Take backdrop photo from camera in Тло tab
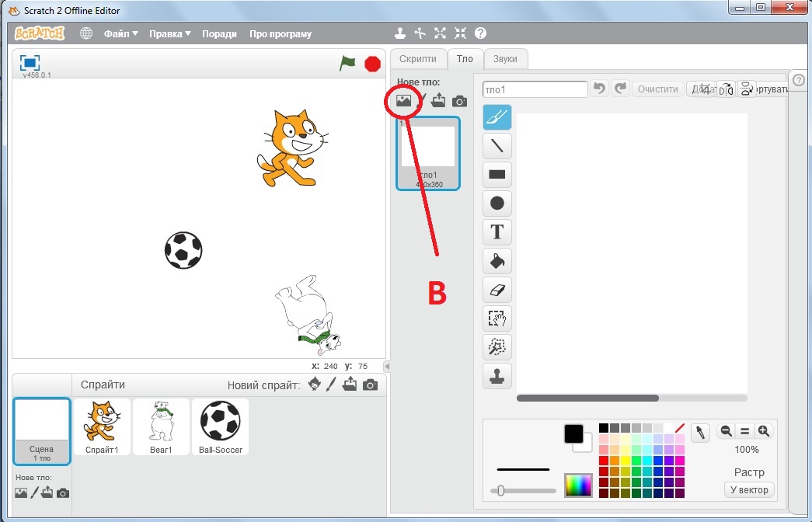Viewport: 812px width, 522px height. point(459,101)
